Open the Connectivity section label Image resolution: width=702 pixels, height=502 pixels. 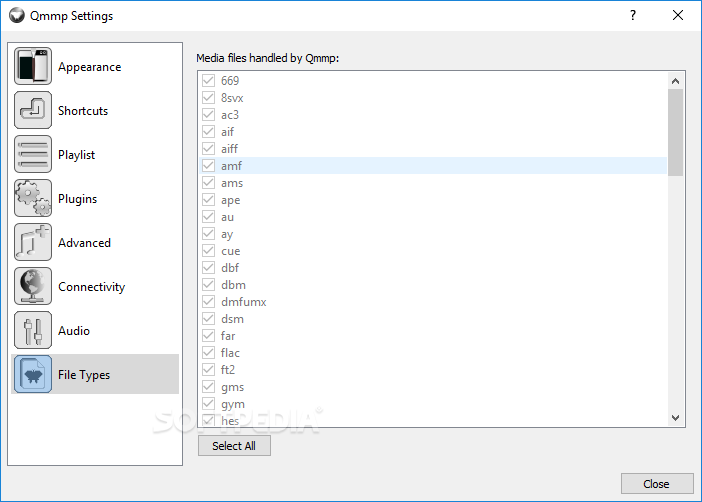pyautogui.click(x=91, y=287)
